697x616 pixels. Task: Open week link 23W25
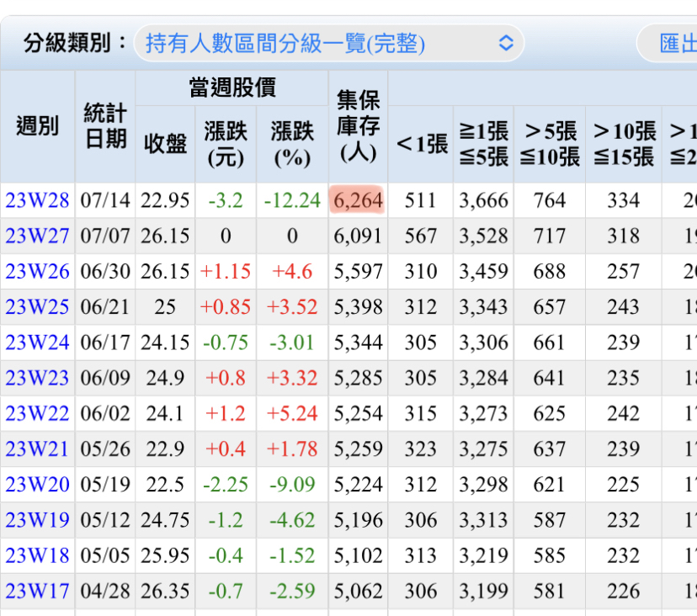(37, 307)
